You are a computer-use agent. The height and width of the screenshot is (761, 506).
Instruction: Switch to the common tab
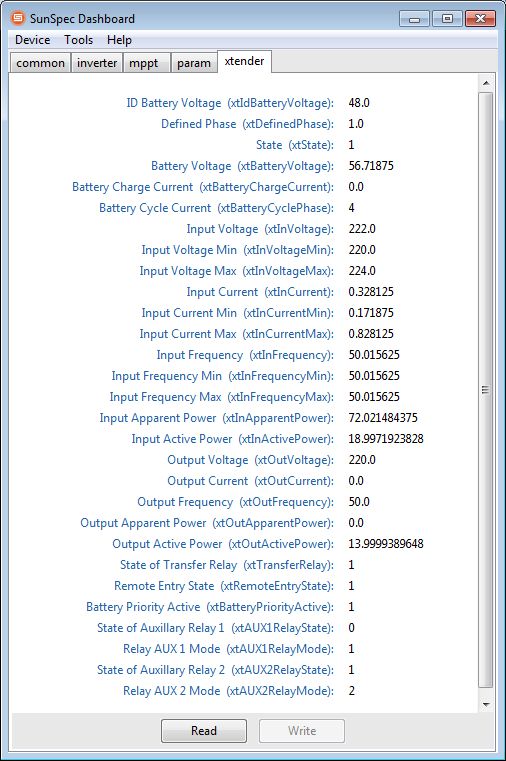click(x=40, y=63)
